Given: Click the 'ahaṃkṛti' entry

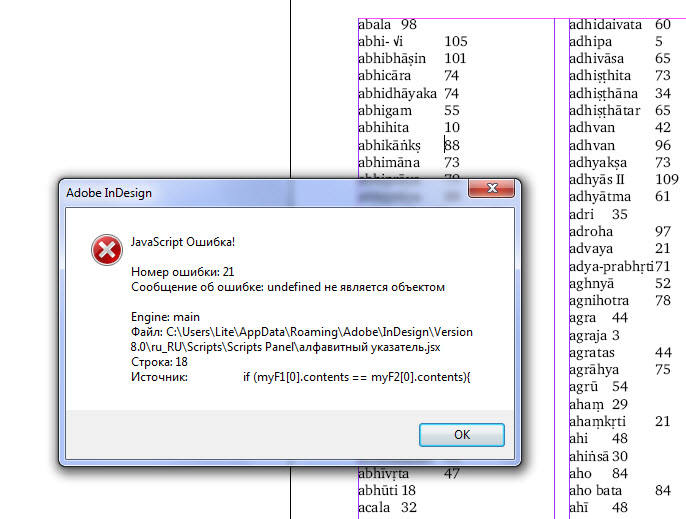Looking at the screenshot, I should click(597, 421).
